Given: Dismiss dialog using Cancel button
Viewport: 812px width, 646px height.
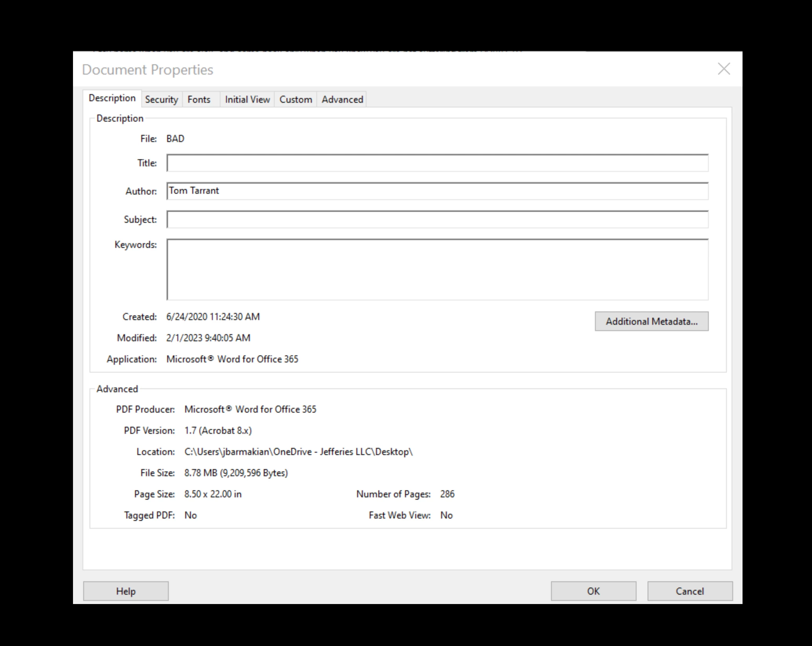Looking at the screenshot, I should click(x=690, y=591).
